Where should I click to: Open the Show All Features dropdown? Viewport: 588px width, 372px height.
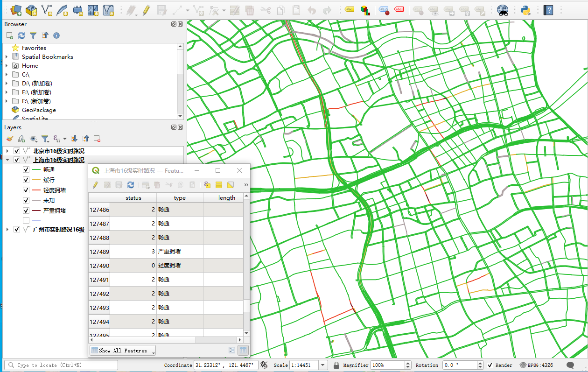123,351
